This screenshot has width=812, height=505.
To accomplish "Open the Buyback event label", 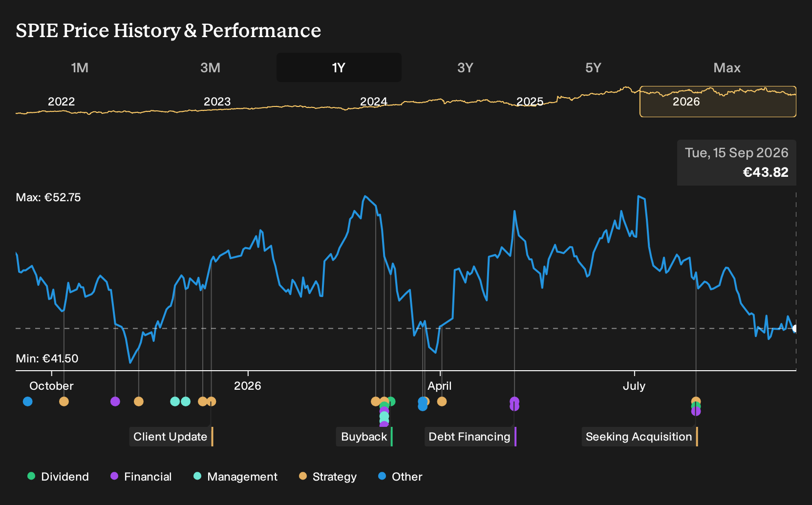I will click(x=364, y=437).
